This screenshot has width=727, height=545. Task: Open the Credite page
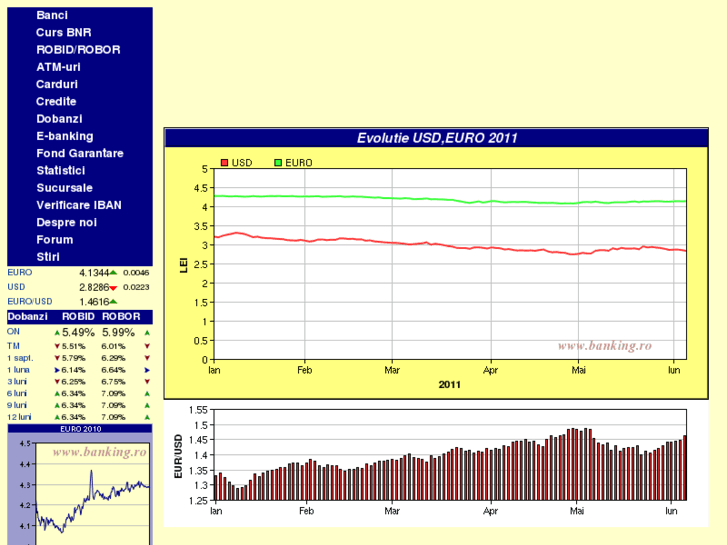tap(56, 102)
